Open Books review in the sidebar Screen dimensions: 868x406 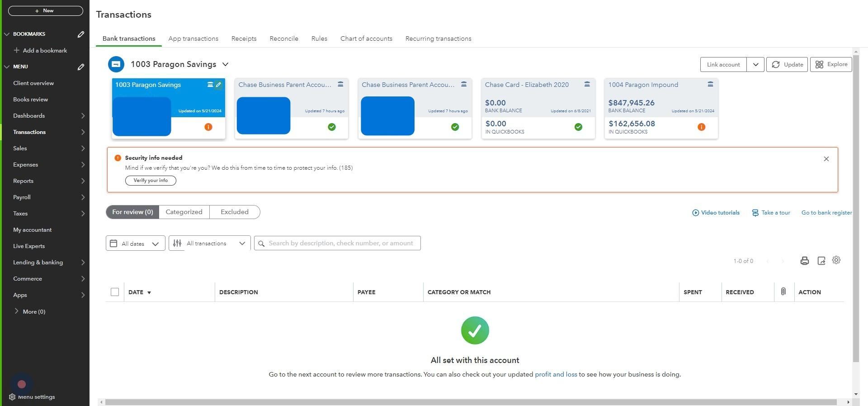(31, 100)
